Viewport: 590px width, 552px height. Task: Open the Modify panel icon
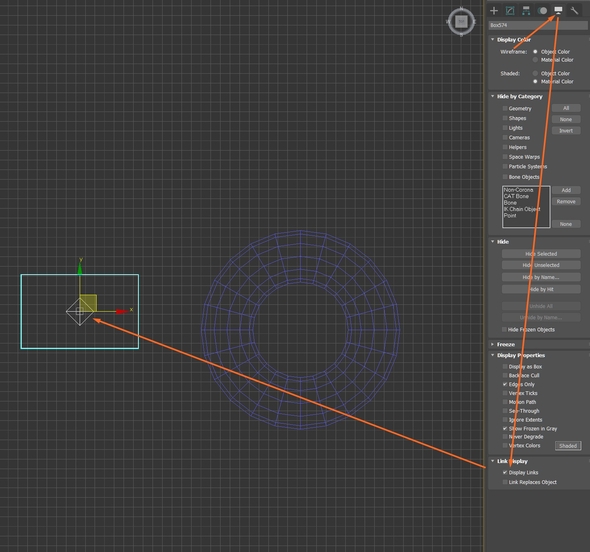click(510, 11)
